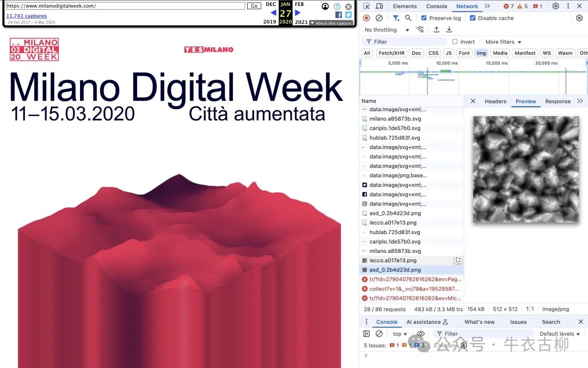Click the export HAR download icon

tap(449, 29)
